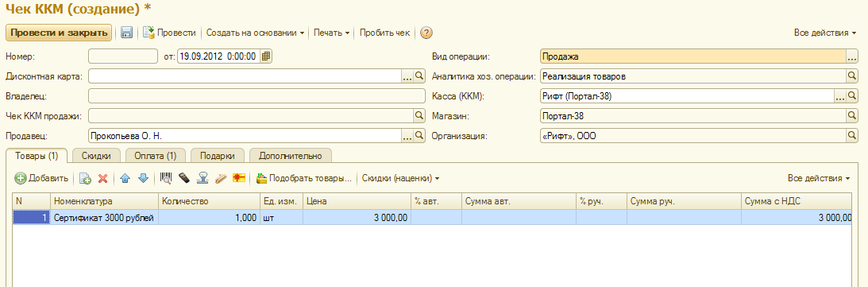The width and height of the screenshot is (868, 287).
Task: Click the date field 19.09.2012
Action: (218, 56)
